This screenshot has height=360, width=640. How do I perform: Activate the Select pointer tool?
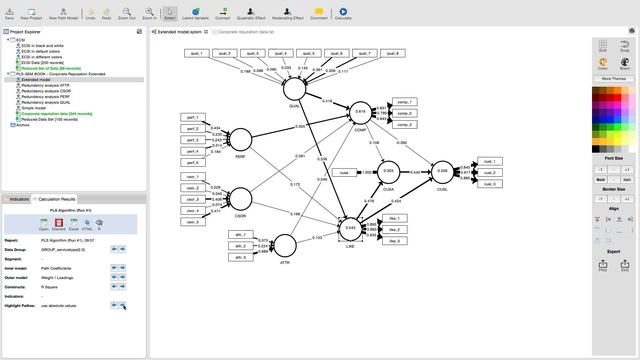(169, 13)
